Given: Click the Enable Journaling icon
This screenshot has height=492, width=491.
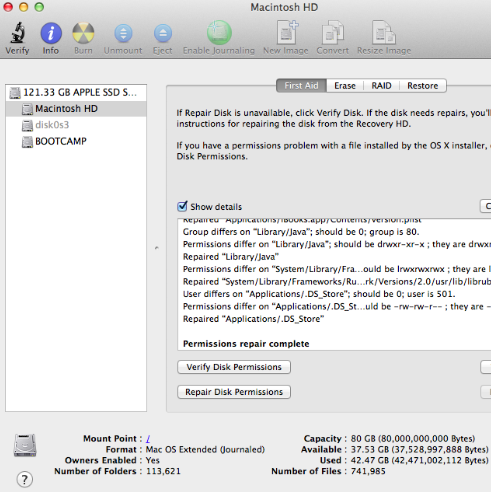Looking at the screenshot, I should click(x=219, y=32).
